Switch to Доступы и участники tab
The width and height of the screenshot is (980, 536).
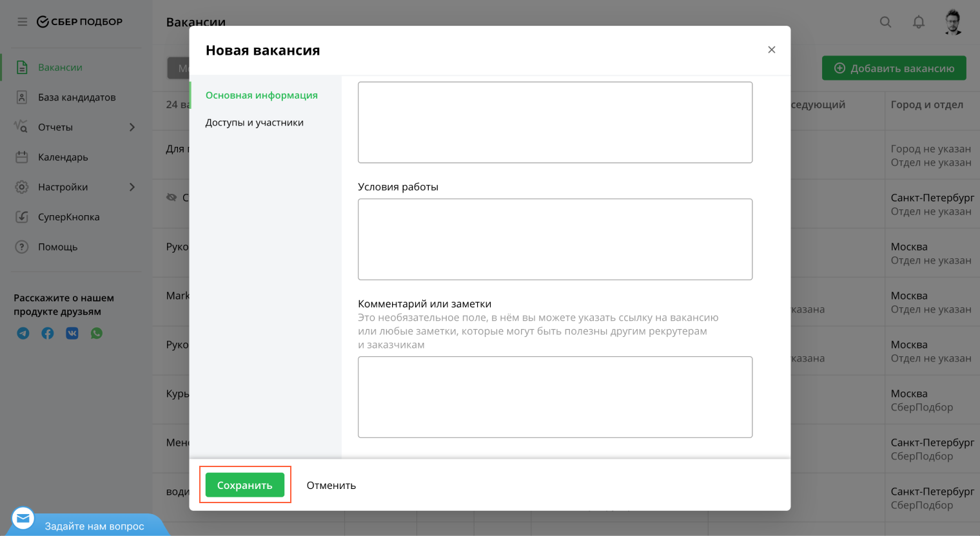pyautogui.click(x=254, y=122)
